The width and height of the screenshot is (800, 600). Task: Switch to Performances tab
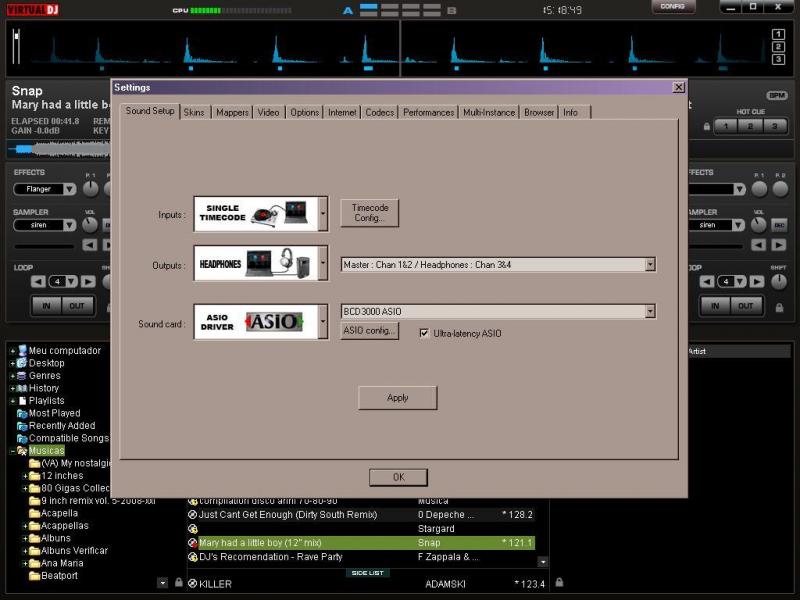tap(429, 112)
